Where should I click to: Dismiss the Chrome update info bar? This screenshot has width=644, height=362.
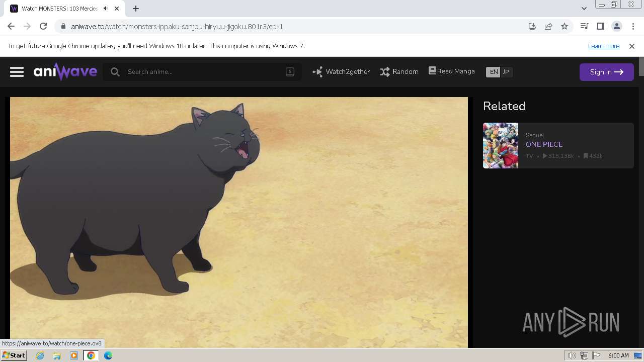point(632,46)
